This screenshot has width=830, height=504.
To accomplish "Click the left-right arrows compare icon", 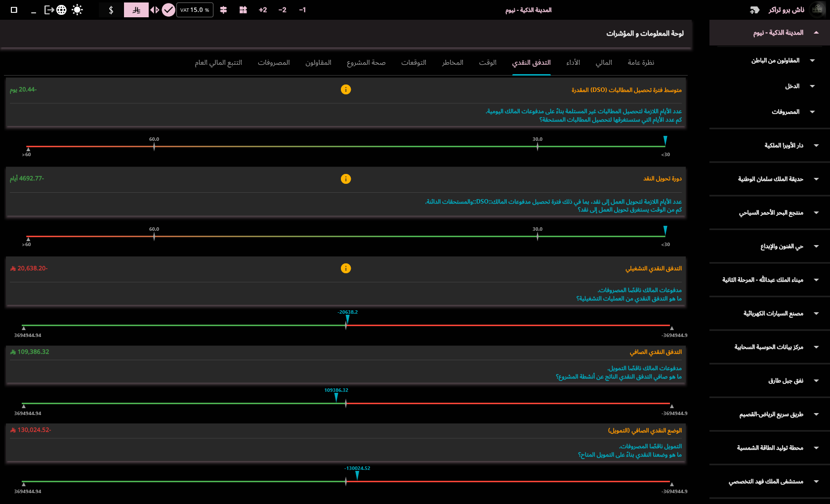I will (155, 10).
